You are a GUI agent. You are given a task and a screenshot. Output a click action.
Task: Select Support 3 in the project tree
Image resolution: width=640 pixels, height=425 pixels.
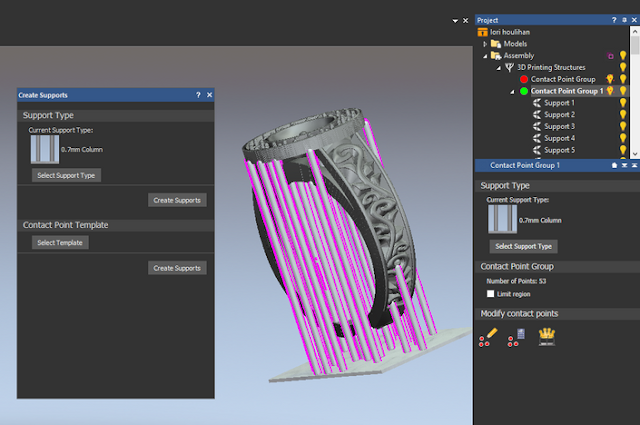coord(559,127)
